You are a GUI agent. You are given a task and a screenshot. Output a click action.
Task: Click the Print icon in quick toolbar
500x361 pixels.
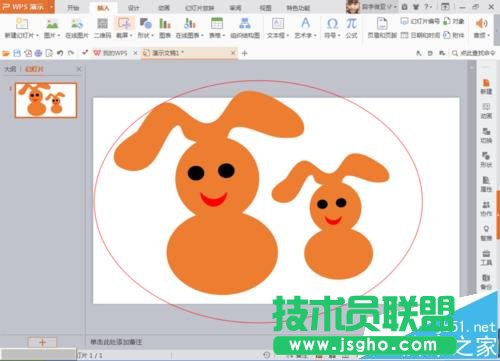(x=39, y=53)
